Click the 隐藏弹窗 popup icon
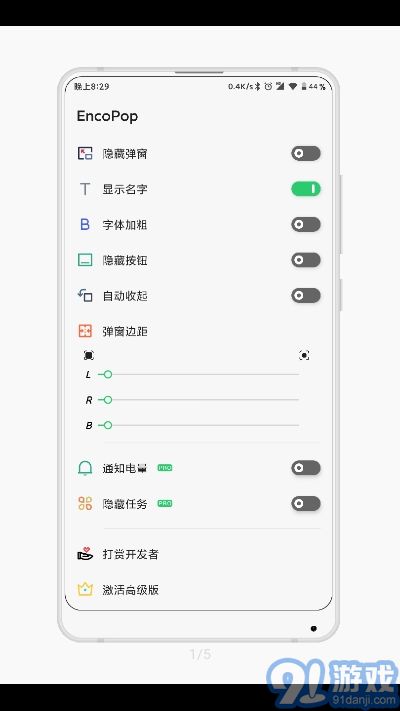 (x=85, y=153)
